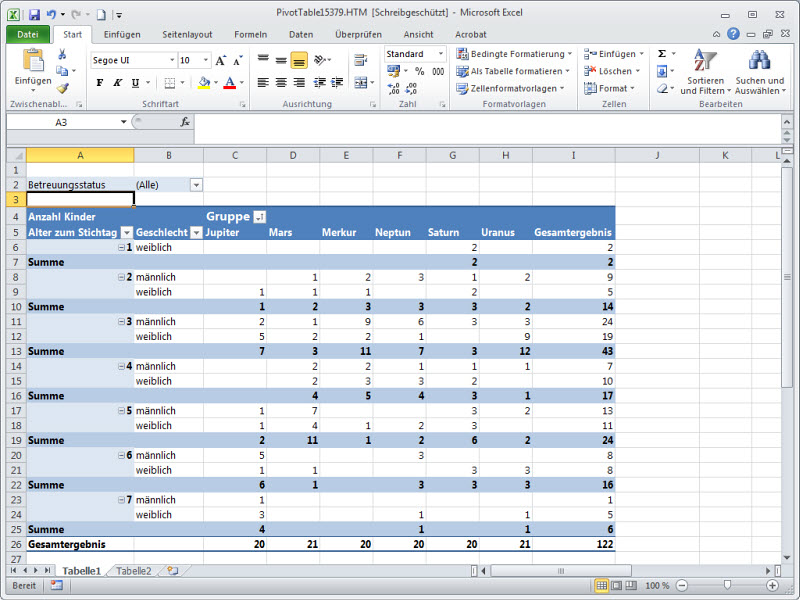
Task: Click Als Tabelle formatieren button
Action: (513, 71)
